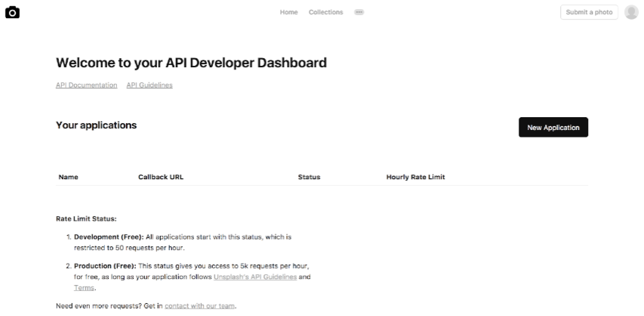Image resolution: width=644 pixels, height=316 pixels.
Task: Open Collections in the top navigation
Action: 325,12
